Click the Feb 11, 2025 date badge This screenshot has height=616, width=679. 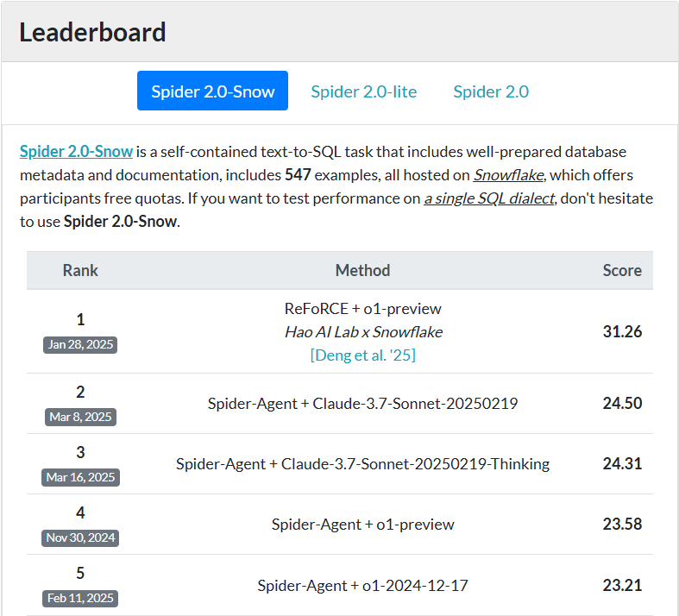(81, 598)
